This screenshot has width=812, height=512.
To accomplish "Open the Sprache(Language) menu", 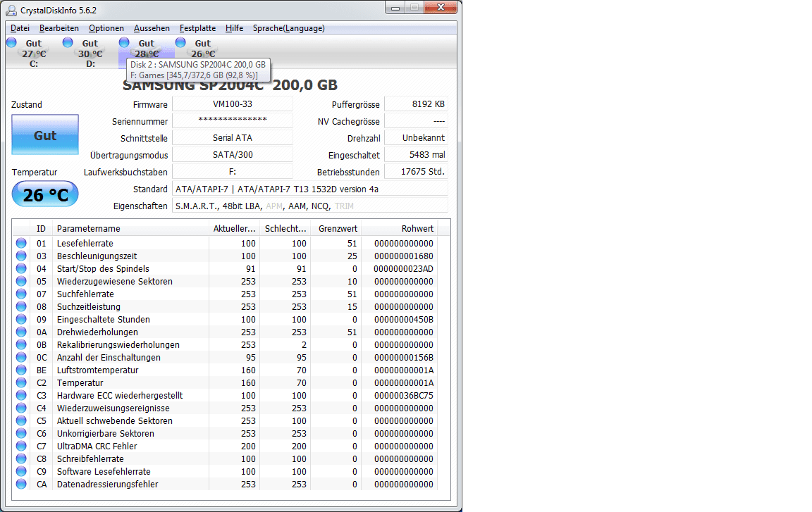I will pos(288,28).
